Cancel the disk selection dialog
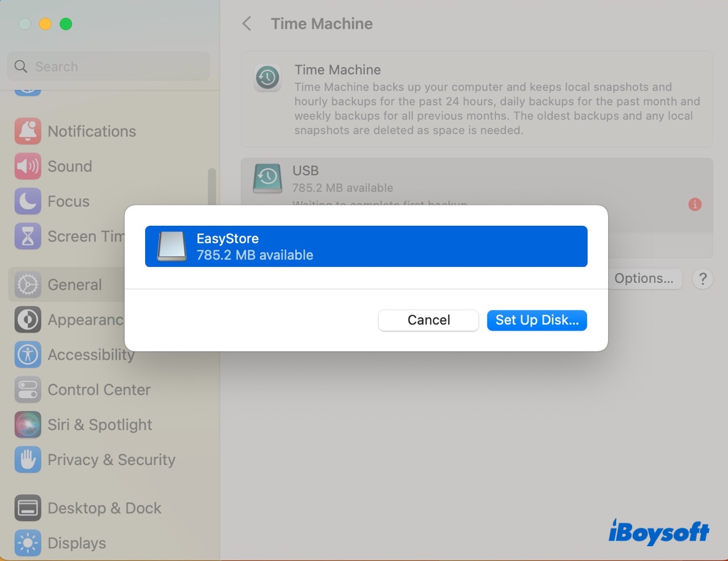728x561 pixels. [428, 320]
